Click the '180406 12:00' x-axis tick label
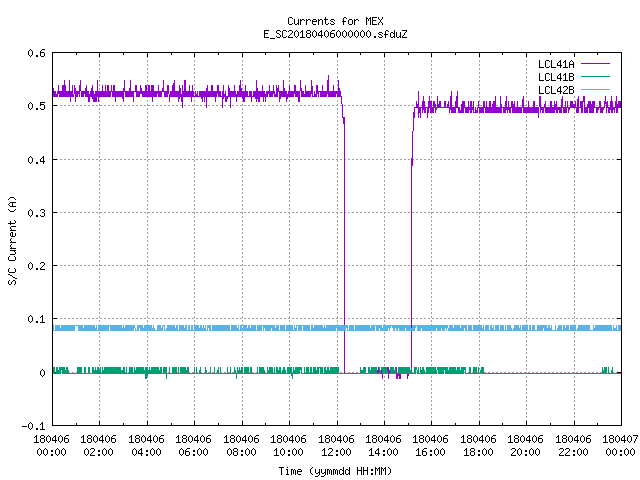Screen dimensions: 640x480 pos(337,446)
